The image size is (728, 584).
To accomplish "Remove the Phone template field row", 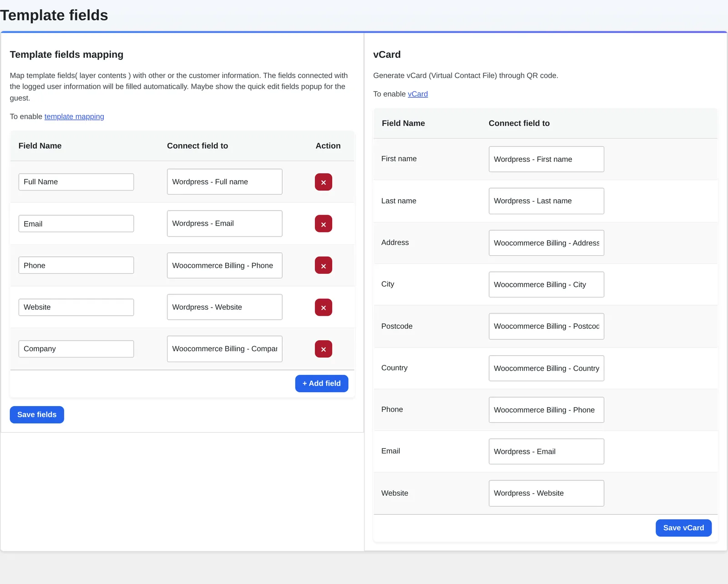I will [x=324, y=265].
